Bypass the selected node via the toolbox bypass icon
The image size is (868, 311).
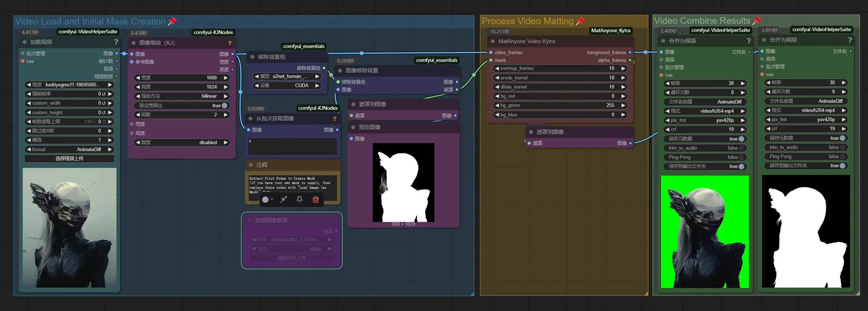click(283, 199)
